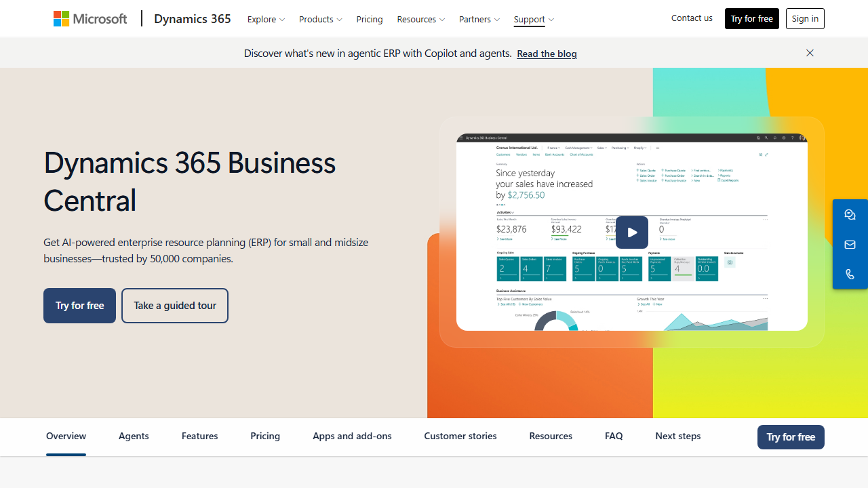
Task: Switch to the Features tab
Action: (200, 436)
